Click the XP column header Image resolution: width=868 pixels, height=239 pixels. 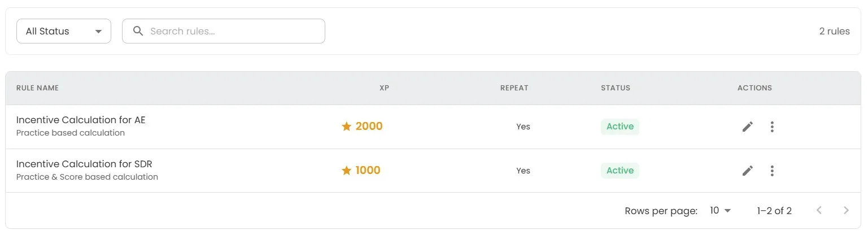(384, 88)
